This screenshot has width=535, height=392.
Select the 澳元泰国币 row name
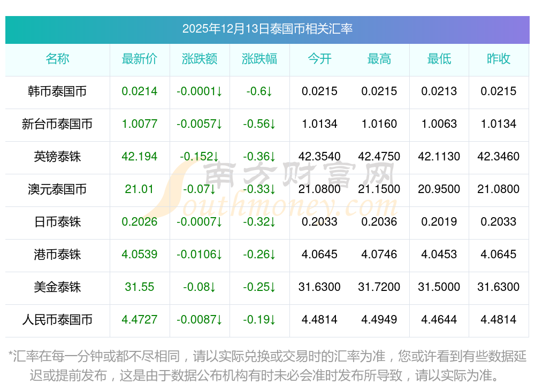tap(57, 189)
